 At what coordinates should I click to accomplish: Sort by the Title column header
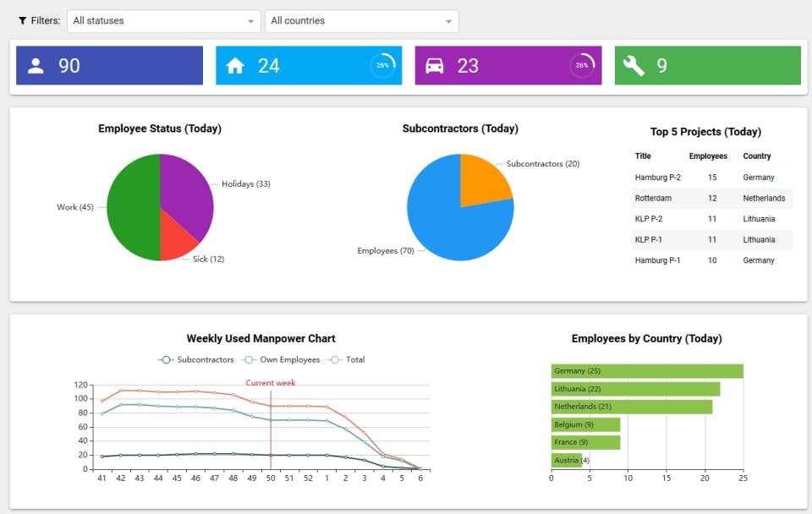(x=643, y=156)
